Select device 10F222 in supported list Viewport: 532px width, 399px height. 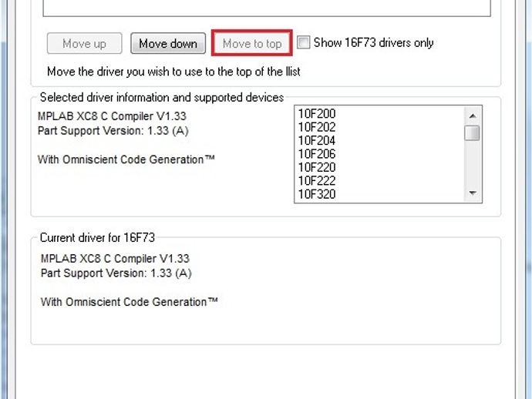(317, 181)
